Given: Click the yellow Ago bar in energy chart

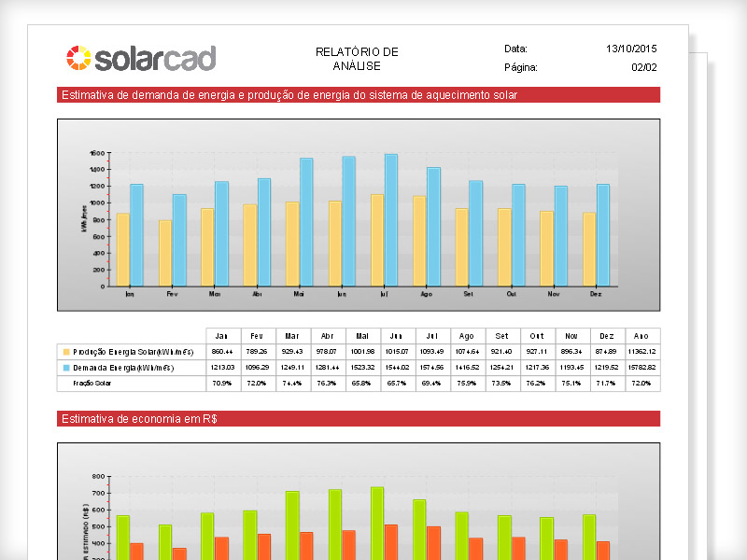Looking at the screenshot, I should (419, 241).
